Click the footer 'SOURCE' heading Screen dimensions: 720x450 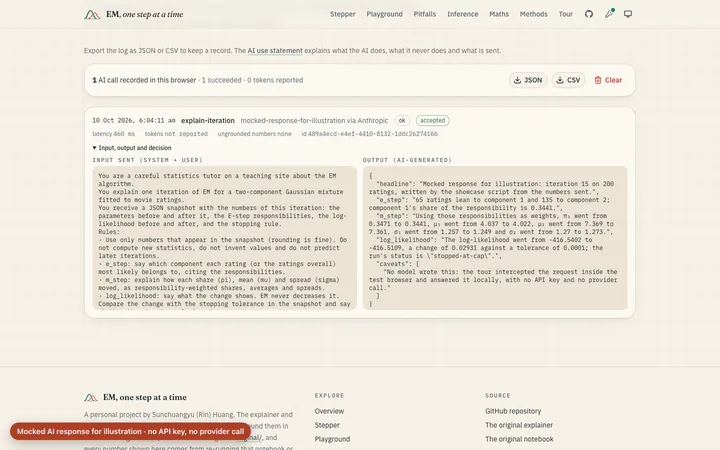[498, 395]
